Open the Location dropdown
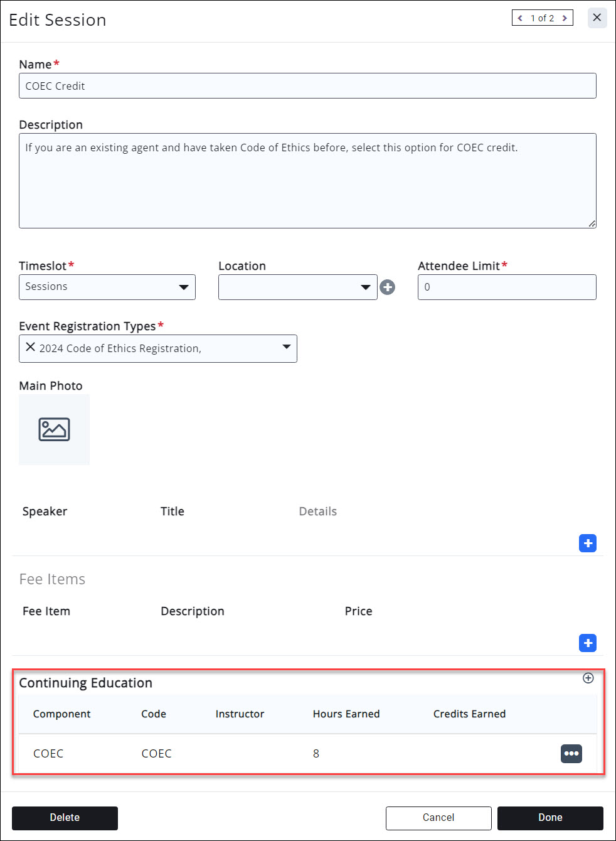Image resolution: width=616 pixels, height=841 pixels. (x=297, y=287)
